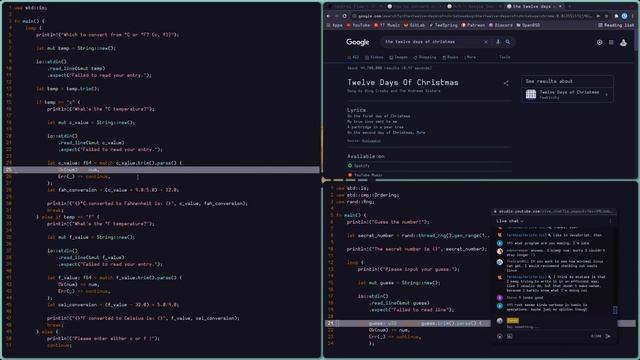Screen dimensions: 640x360
Task: Open the browser three-dot menu
Action: pos(633,16)
